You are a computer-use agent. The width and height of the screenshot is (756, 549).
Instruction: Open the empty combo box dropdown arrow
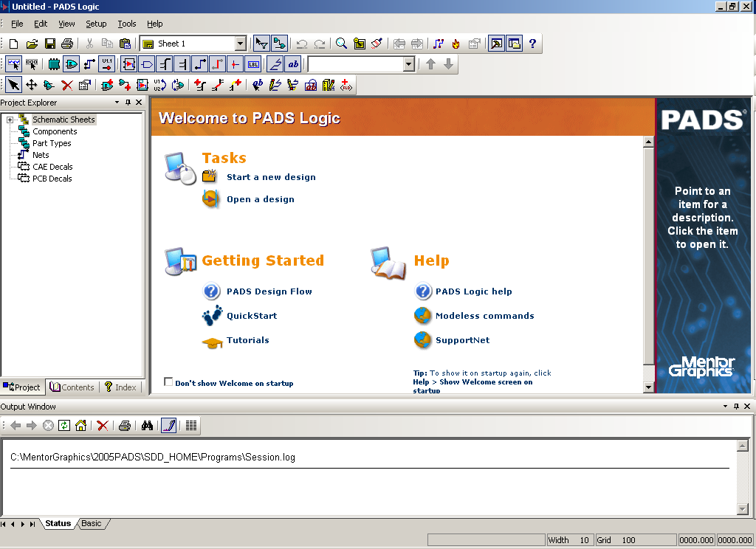pyautogui.click(x=409, y=64)
